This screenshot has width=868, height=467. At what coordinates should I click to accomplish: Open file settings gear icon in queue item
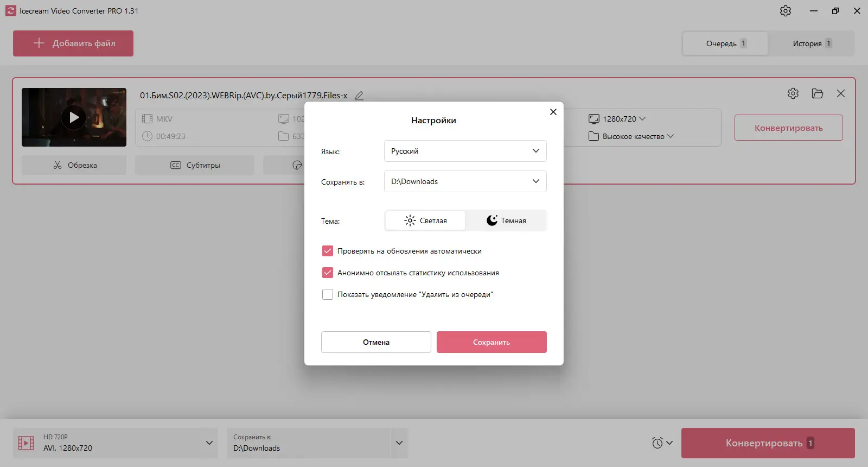point(793,93)
